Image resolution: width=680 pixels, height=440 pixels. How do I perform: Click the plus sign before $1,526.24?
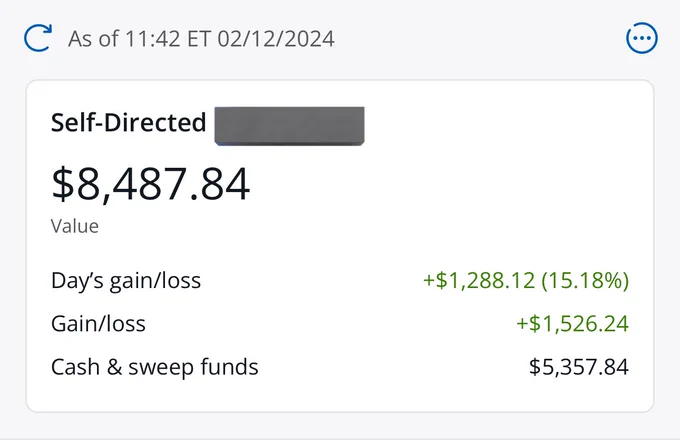click(522, 324)
